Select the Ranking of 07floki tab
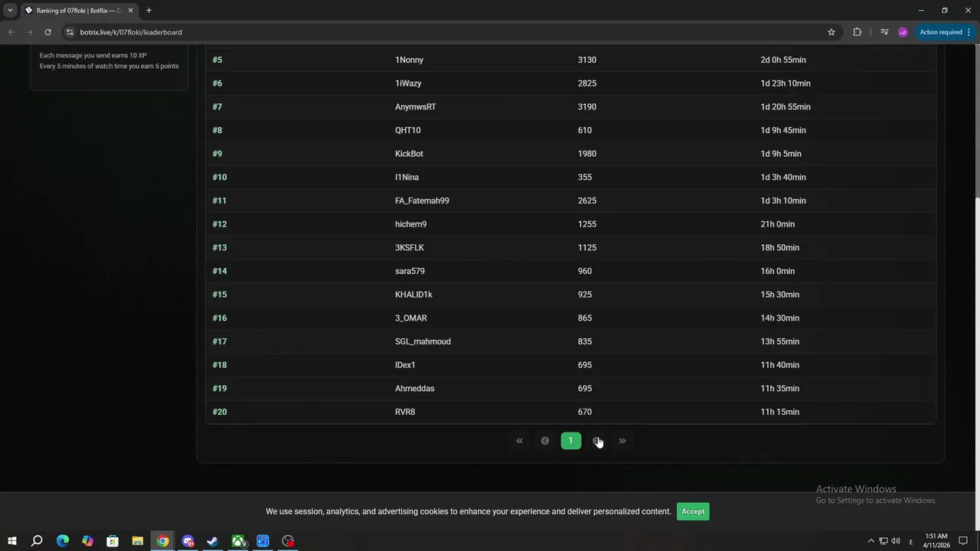The image size is (980, 551). [x=79, y=11]
